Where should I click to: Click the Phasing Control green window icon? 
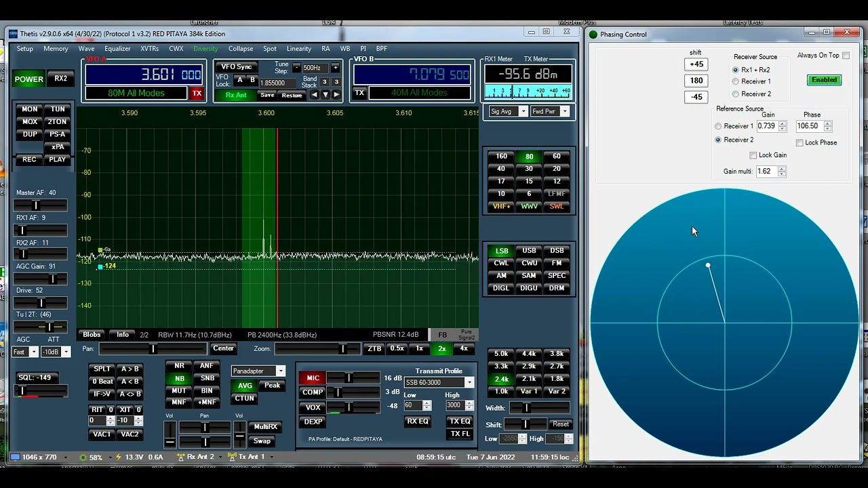point(593,35)
